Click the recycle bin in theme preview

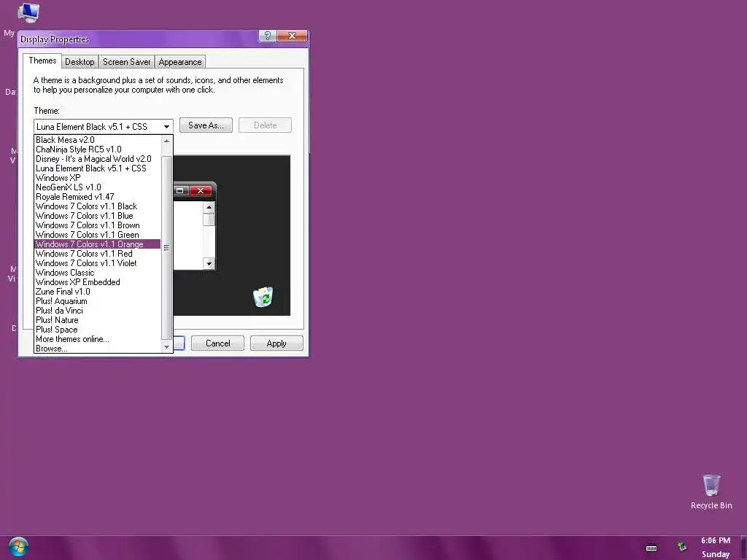click(x=263, y=297)
